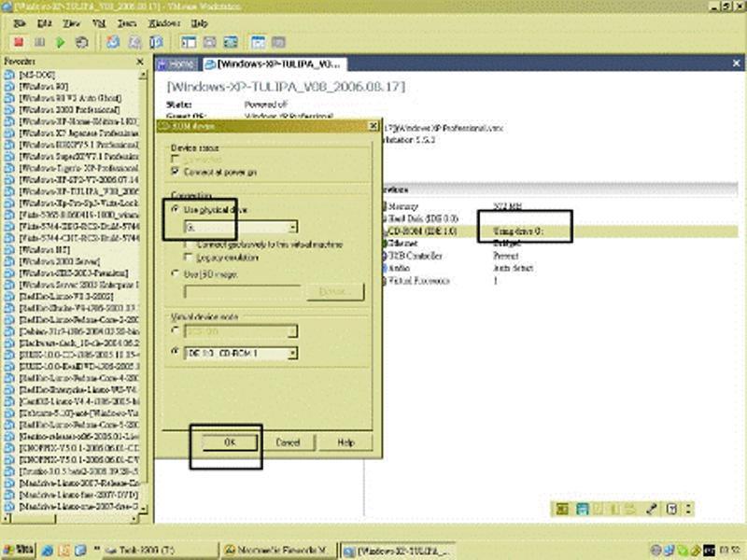Click the Console view toolbar icon
This screenshot has height=560, width=747.
[x=278, y=42]
